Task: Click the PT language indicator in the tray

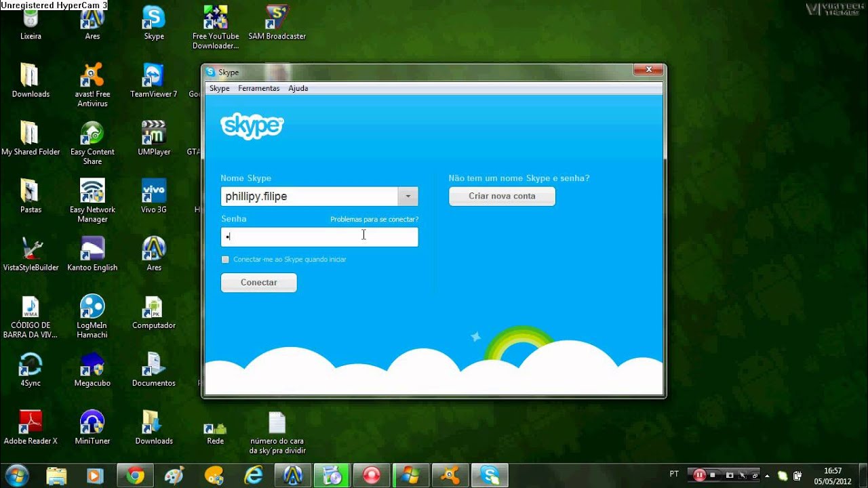Action: tap(674, 474)
